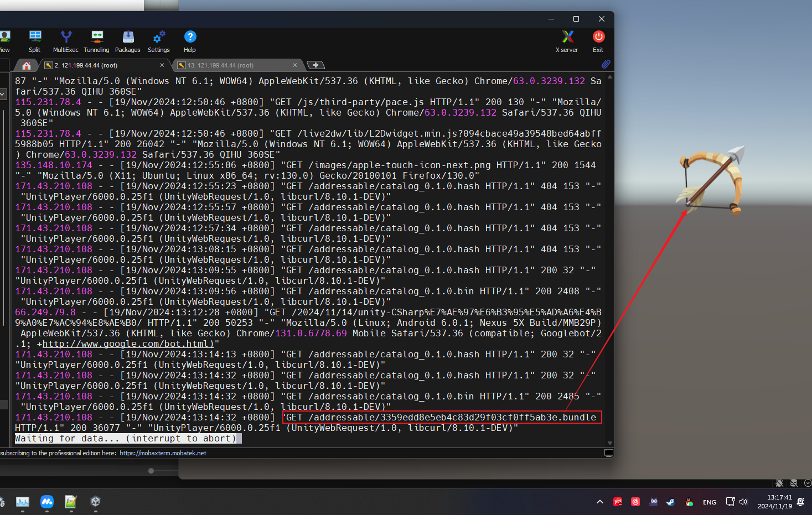Screen dimensions: 812x515
Task: Open the network tray icon
Action: pyautogui.click(x=730, y=502)
